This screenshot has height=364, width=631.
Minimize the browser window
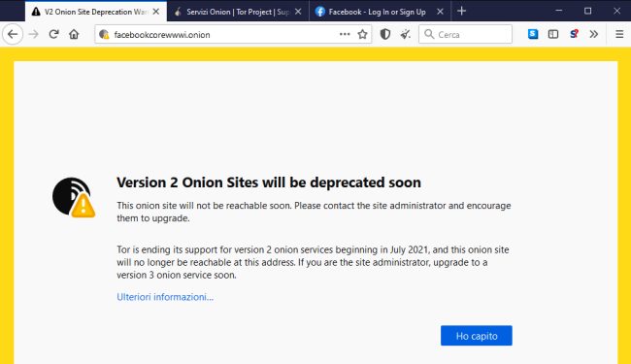pos(558,11)
